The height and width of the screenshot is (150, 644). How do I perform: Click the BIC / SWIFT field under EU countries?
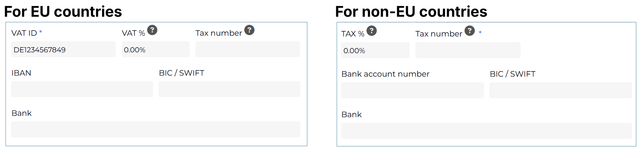(229, 89)
